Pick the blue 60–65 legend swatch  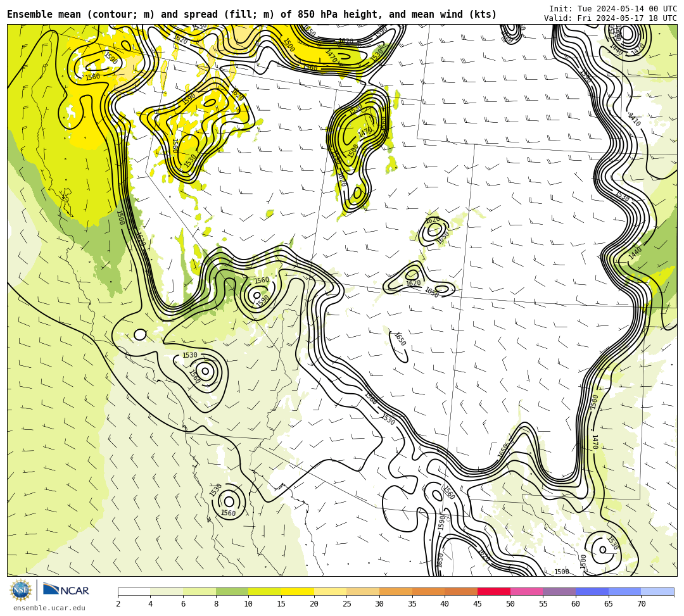click(x=592, y=591)
